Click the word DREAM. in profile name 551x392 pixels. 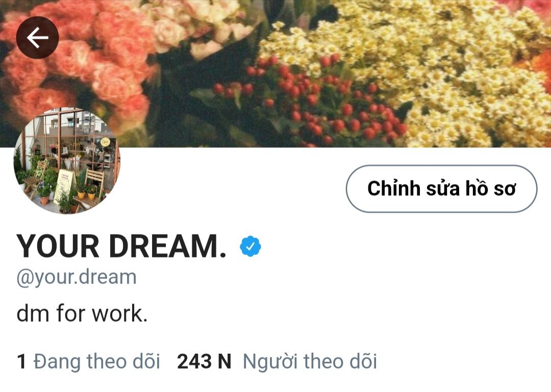167,246
